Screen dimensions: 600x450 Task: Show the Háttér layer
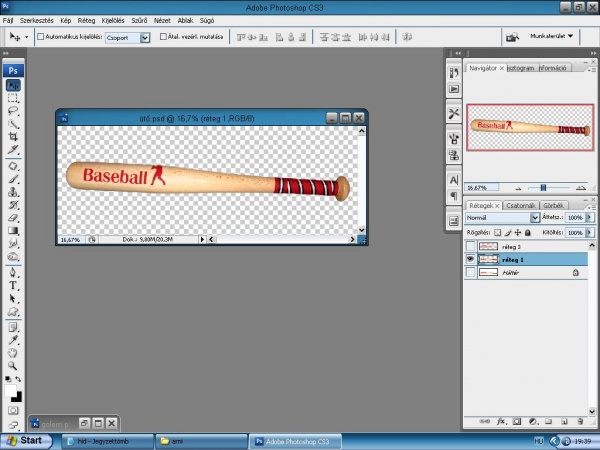tap(470, 272)
